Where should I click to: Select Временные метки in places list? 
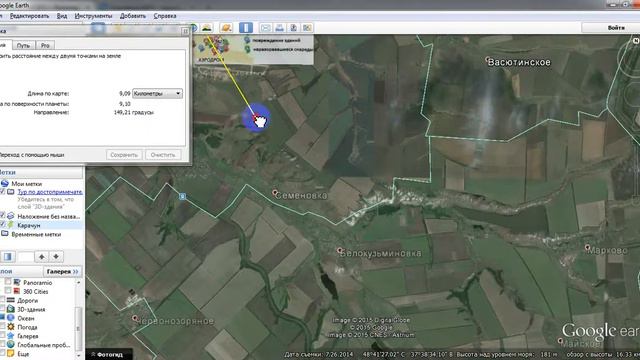36,234
